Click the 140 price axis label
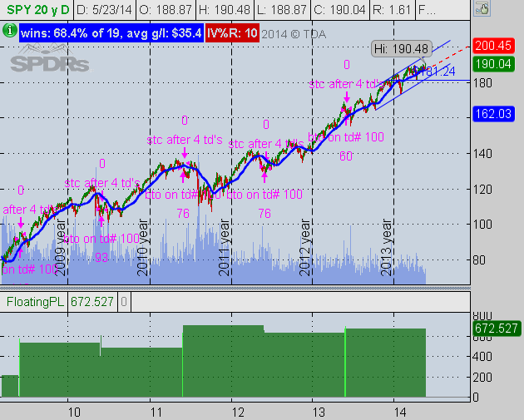 tap(483, 154)
